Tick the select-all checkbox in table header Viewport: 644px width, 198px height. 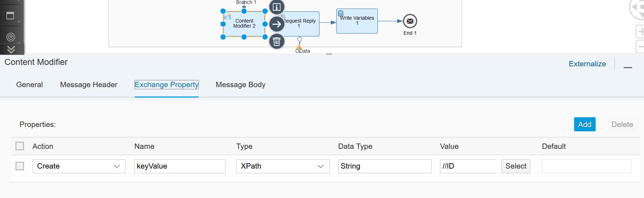click(20, 146)
